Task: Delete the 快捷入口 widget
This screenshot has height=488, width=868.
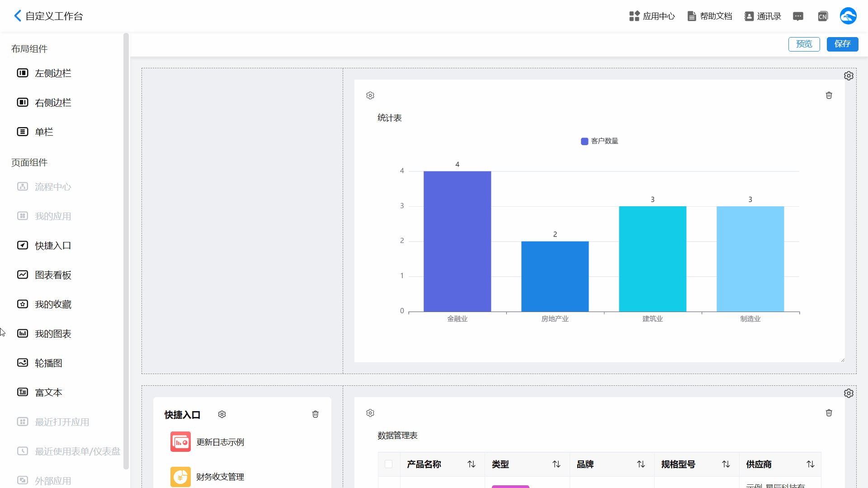Action: (316, 414)
